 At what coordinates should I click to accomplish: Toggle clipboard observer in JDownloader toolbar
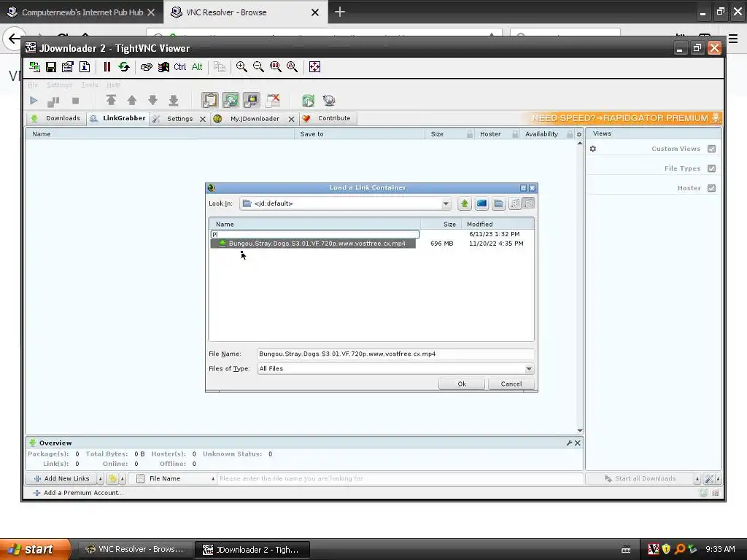click(209, 100)
